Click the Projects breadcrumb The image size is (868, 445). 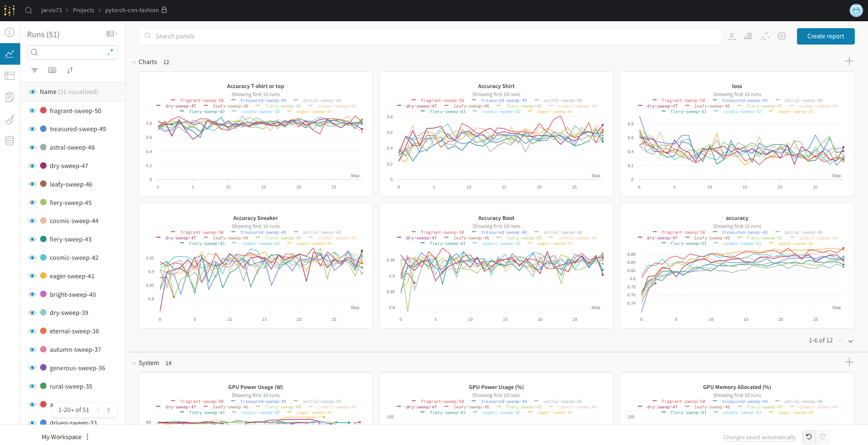[84, 10]
